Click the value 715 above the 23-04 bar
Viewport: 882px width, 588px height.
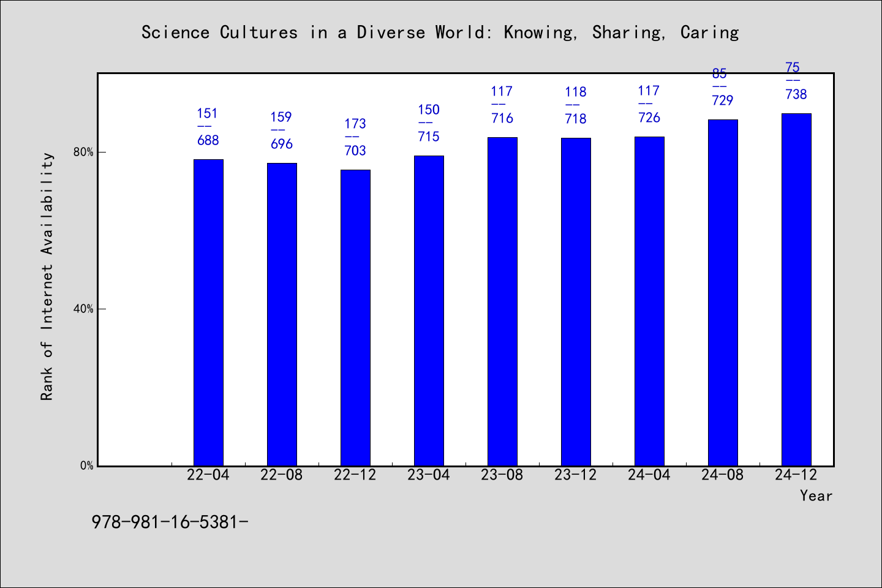(x=429, y=137)
